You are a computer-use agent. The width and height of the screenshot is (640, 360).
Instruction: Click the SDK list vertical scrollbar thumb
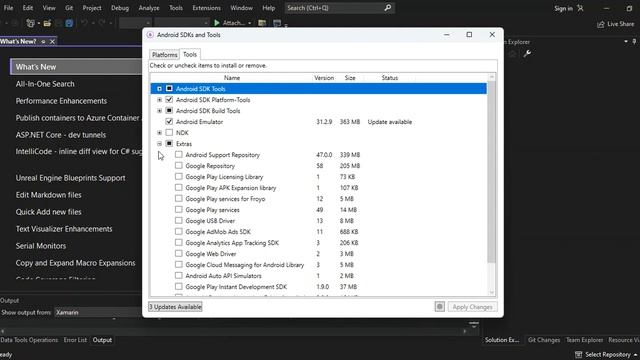click(x=491, y=171)
